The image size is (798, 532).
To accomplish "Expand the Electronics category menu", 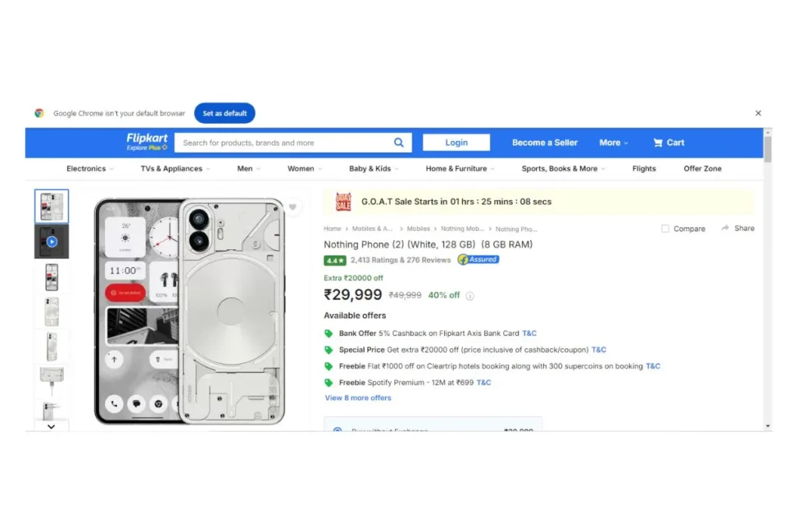I will point(90,169).
